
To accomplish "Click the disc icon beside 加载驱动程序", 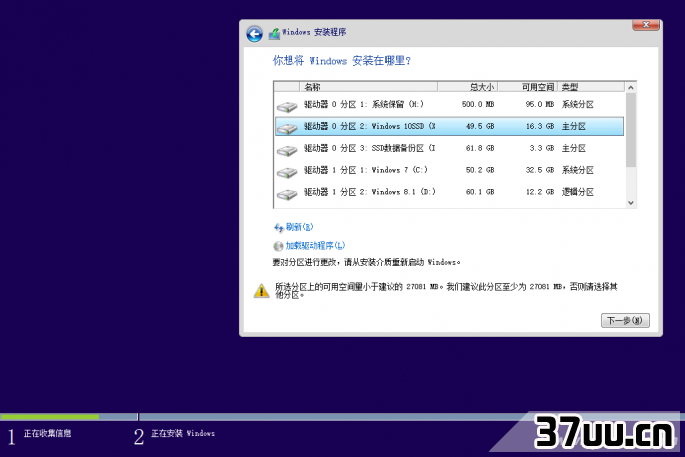I will (278, 246).
